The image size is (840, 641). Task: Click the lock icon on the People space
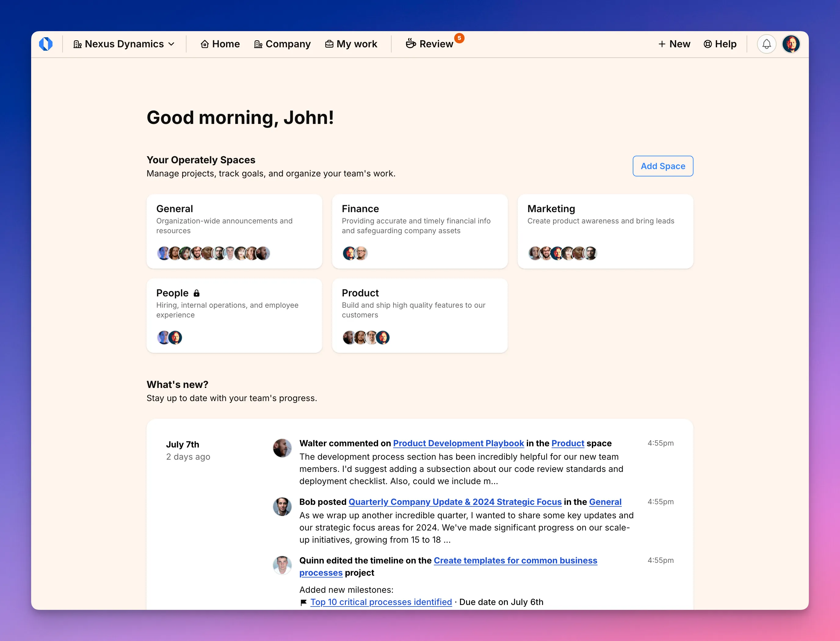coord(197,293)
